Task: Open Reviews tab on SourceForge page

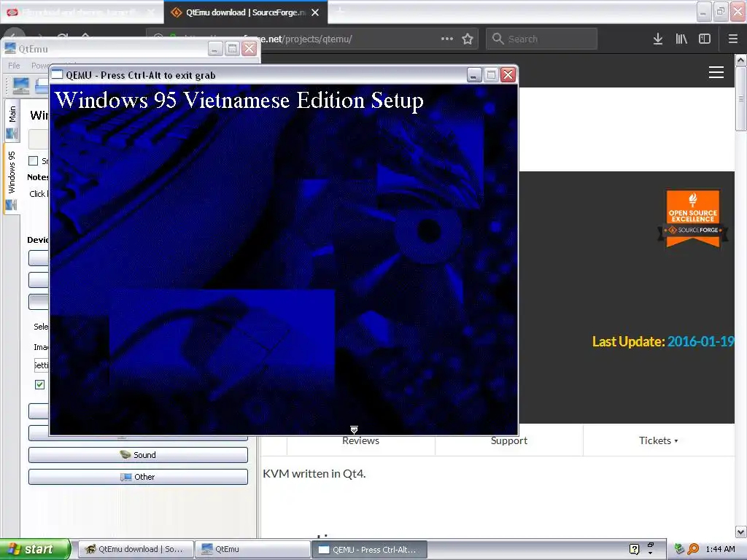Action: pos(360,440)
